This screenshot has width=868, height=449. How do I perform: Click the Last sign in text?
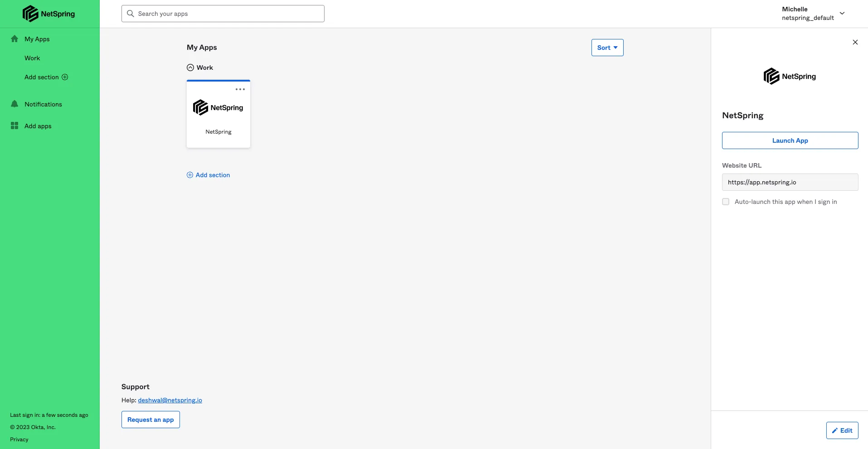[x=49, y=415]
